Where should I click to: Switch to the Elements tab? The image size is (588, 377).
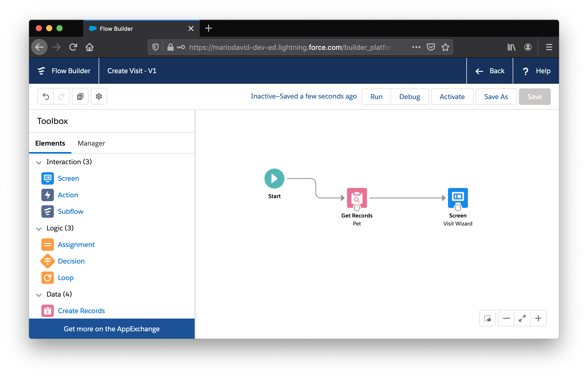pyautogui.click(x=50, y=143)
